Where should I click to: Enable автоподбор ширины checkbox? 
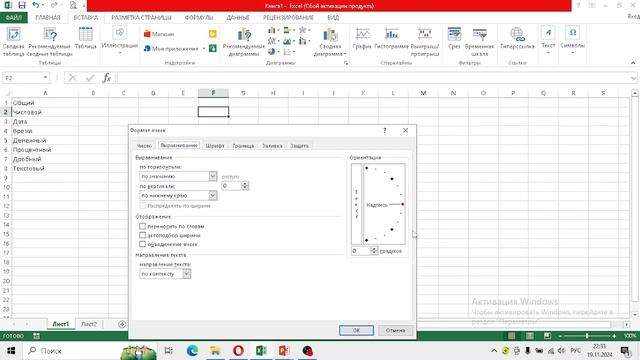[142, 235]
